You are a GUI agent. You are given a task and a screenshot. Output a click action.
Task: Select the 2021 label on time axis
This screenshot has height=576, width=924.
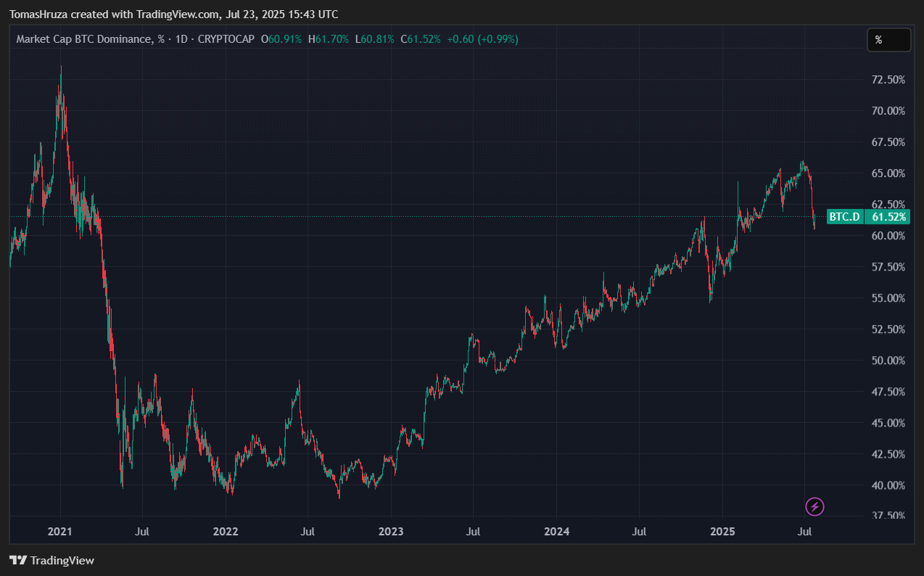pyautogui.click(x=59, y=532)
